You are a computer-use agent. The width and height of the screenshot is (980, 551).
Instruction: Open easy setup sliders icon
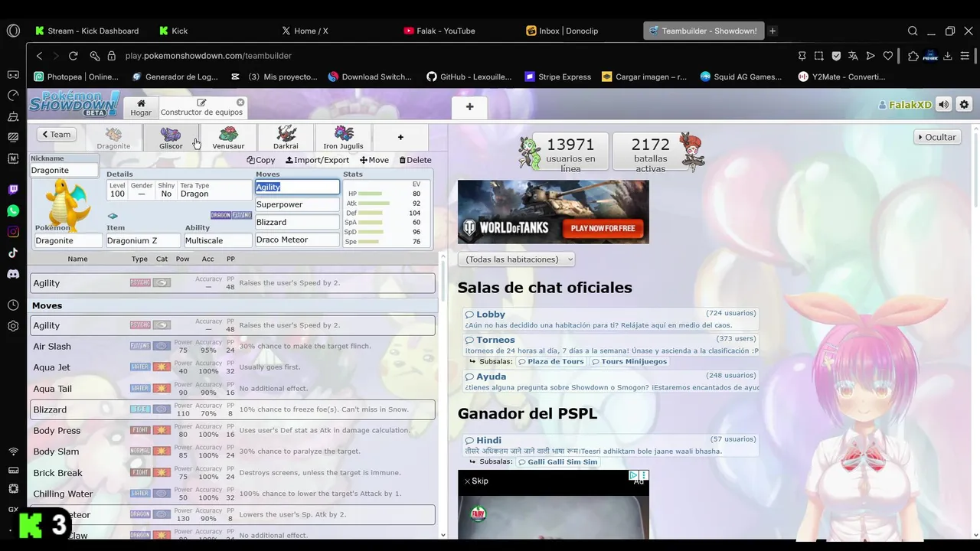(x=965, y=56)
